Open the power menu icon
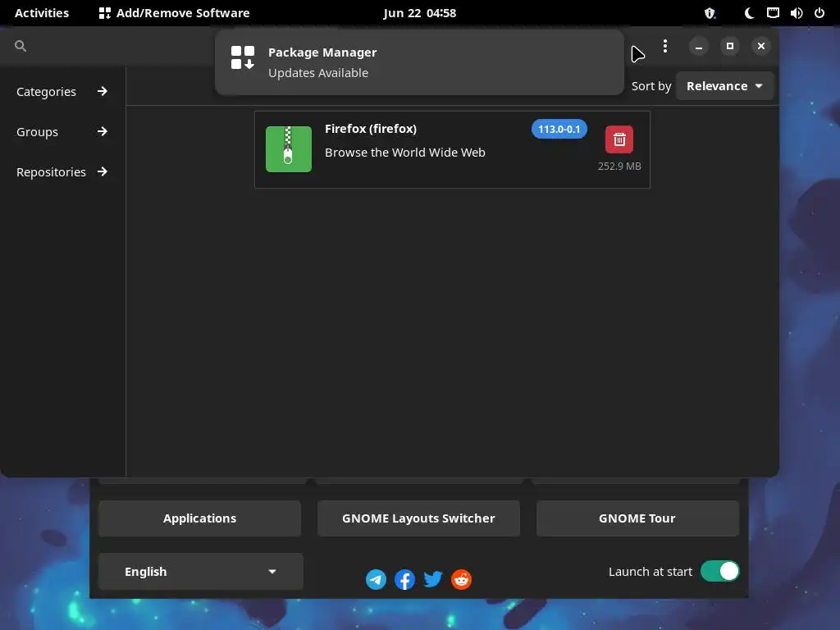Viewport: 840px width, 630px height. (x=819, y=13)
